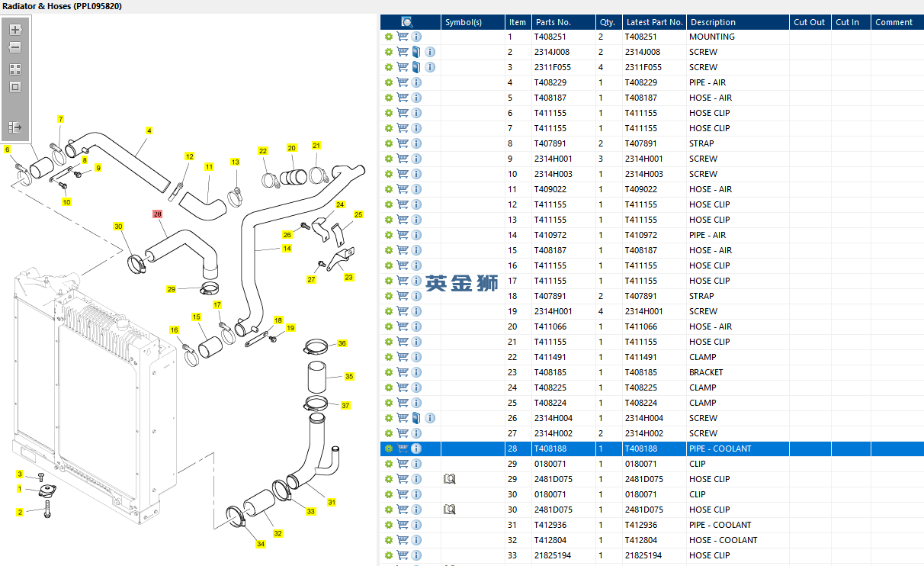Select callout 14 on the diagram
The image size is (924, 566).
click(x=287, y=249)
